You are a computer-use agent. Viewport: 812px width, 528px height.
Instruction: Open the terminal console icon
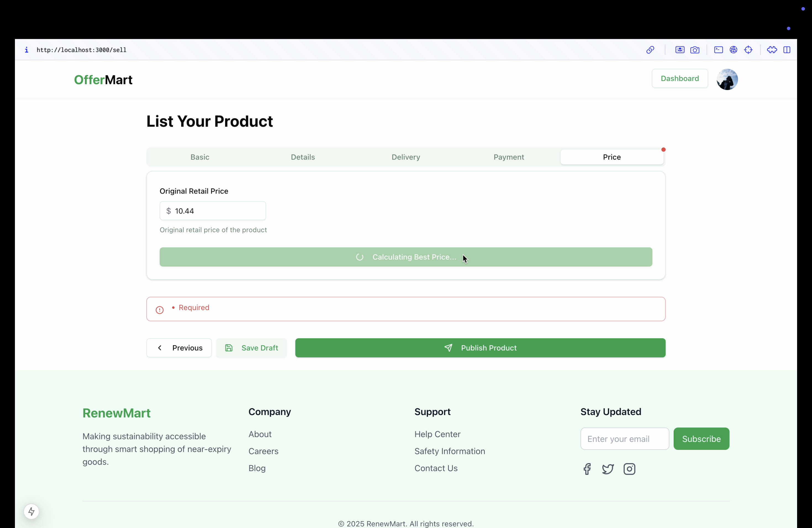click(x=718, y=50)
